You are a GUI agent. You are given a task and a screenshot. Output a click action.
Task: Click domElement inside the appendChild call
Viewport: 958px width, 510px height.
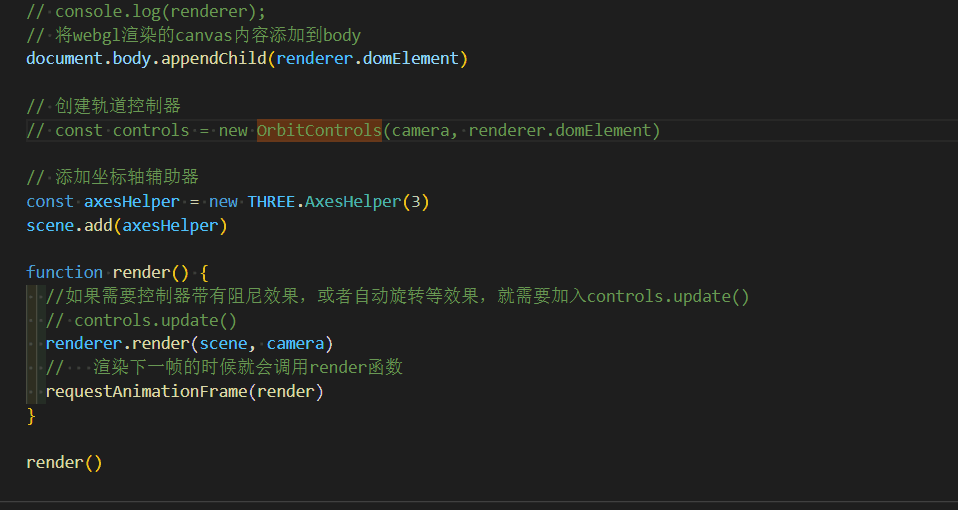(x=411, y=59)
